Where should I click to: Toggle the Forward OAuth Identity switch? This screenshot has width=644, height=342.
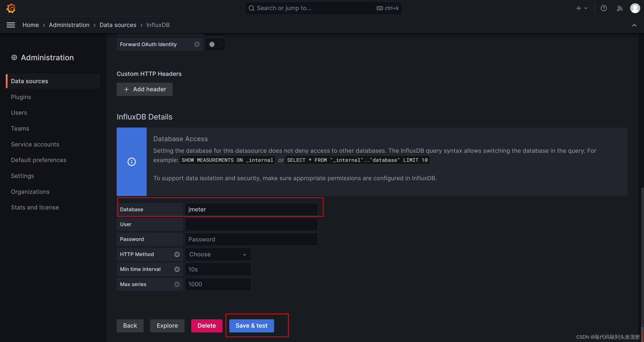tap(215, 44)
